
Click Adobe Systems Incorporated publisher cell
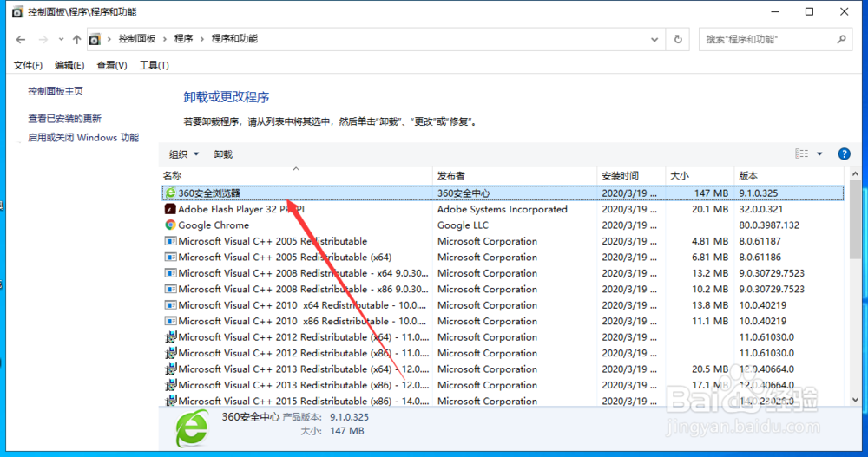point(502,209)
